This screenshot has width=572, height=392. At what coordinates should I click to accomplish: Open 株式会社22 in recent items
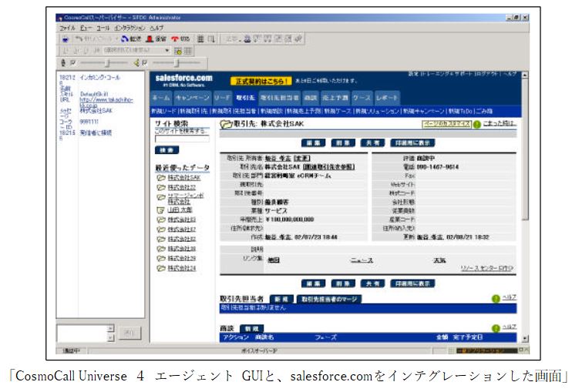pyautogui.click(x=182, y=187)
